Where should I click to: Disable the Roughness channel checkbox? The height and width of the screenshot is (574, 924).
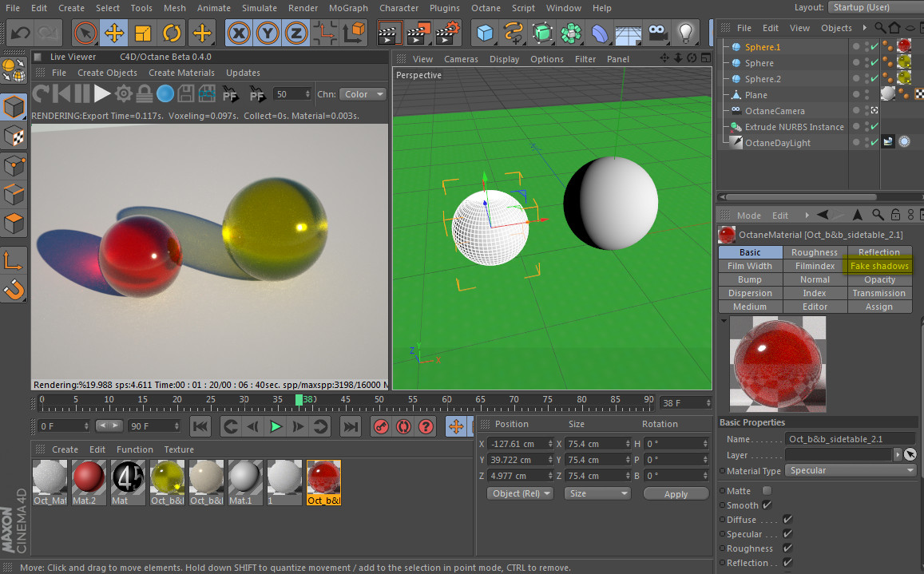pyautogui.click(x=787, y=548)
